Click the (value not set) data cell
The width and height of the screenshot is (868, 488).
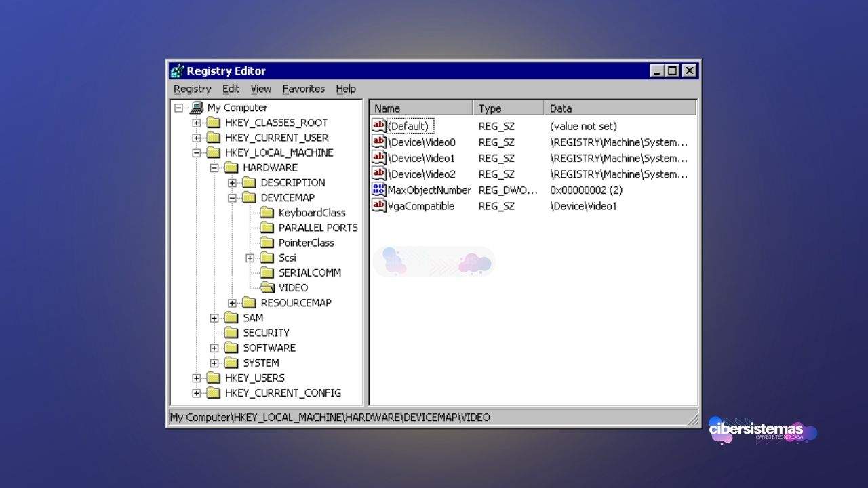(x=583, y=126)
